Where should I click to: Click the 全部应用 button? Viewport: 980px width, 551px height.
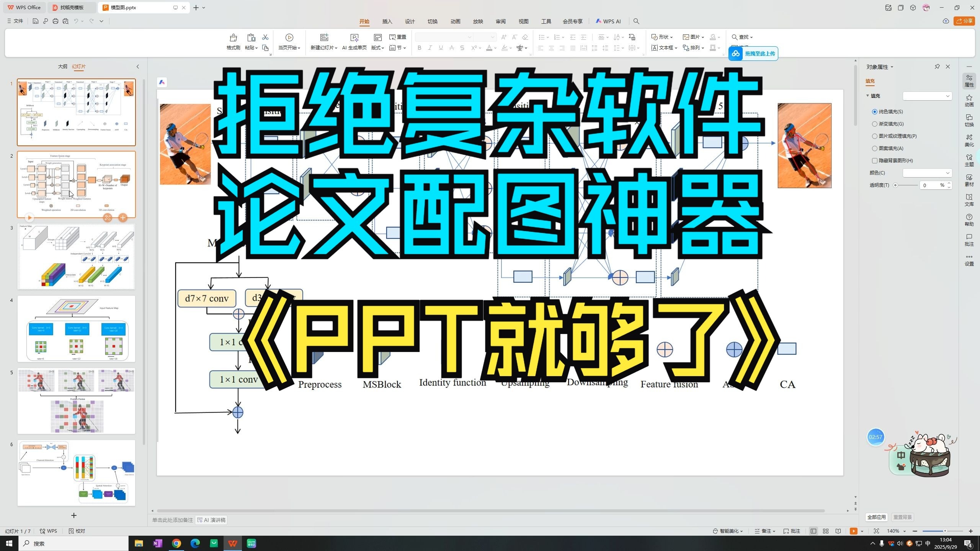pos(876,517)
